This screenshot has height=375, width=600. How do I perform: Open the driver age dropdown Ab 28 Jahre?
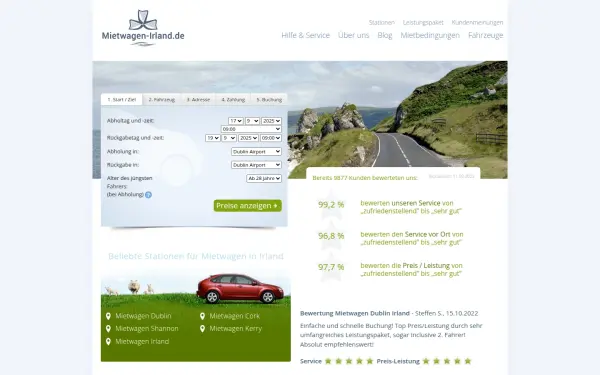coord(264,179)
